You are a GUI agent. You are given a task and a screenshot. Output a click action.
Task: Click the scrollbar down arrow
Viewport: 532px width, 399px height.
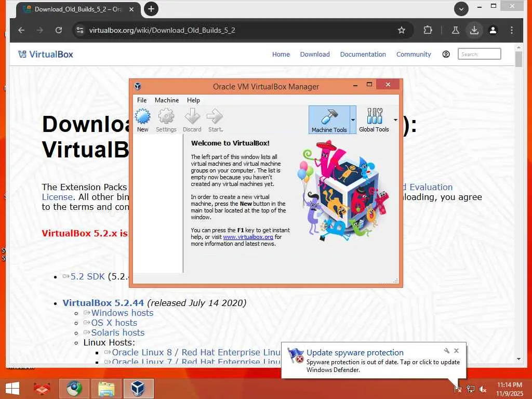click(518, 358)
